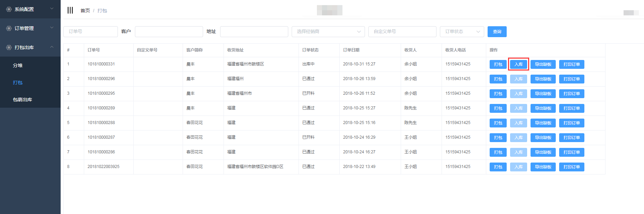Viewport: 644px width, 214px height.
Task: Click 打包 for order 101810000286
Action: click(x=498, y=152)
